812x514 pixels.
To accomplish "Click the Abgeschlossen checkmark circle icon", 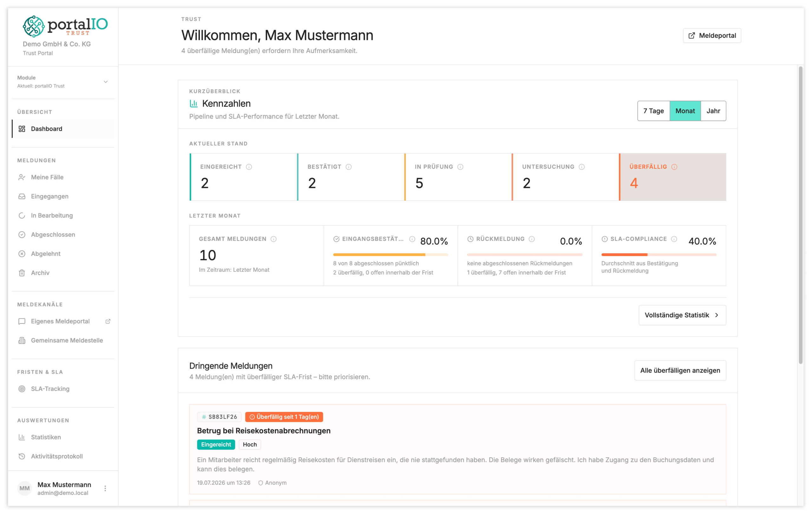I will tap(22, 235).
